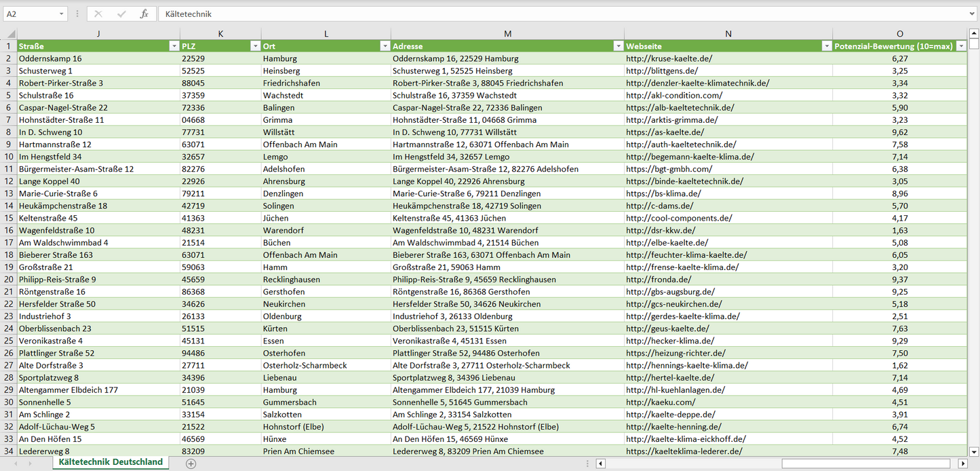Expand the Ort column filter
The height and width of the screenshot is (471, 980).
point(385,46)
